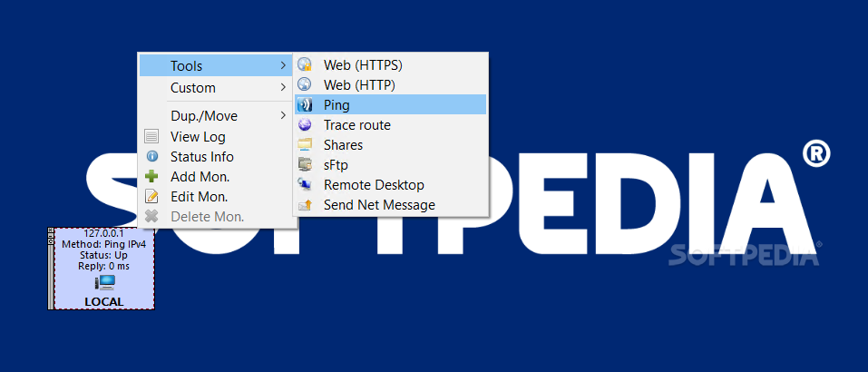Choose Add Mon. menu entry
Viewport: 868px width, 372px height.
[218, 177]
